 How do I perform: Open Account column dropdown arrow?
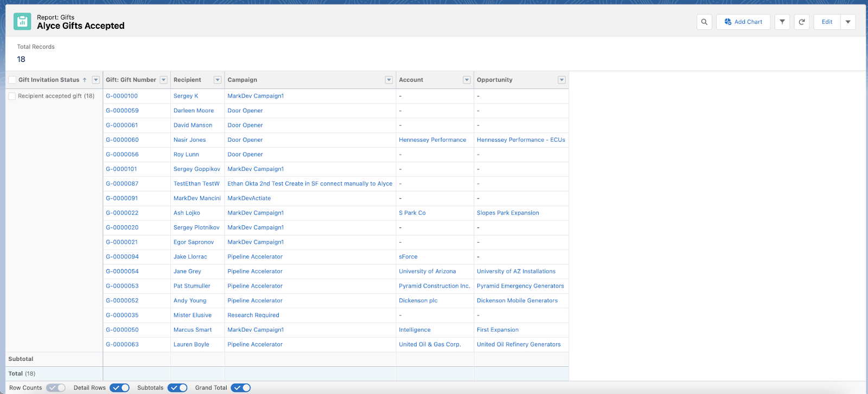pyautogui.click(x=467, y=80)
